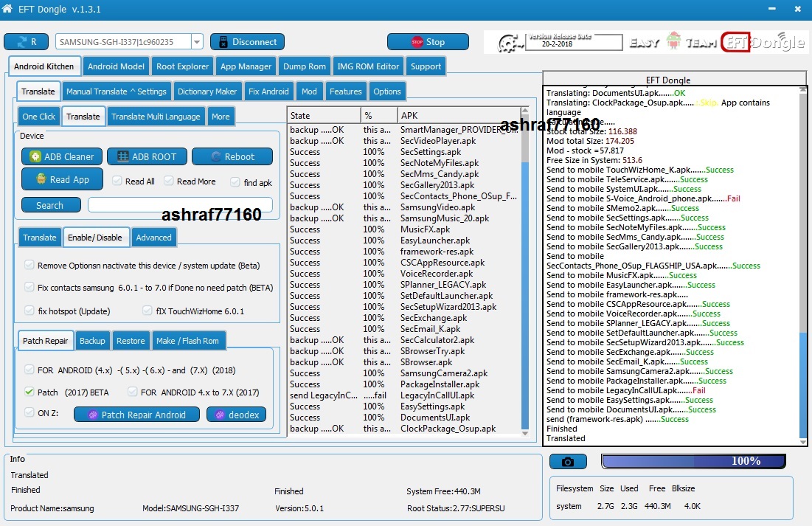The width and height of the screenshot is (812, 526).
Task: Select the Mod tab
Action: (309, 91)
